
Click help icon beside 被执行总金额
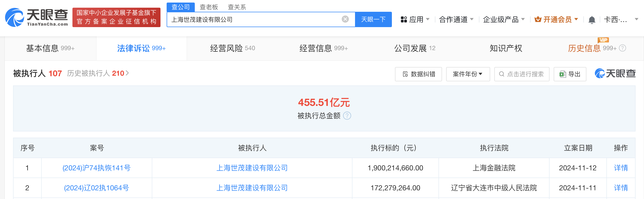pos(347,116)
